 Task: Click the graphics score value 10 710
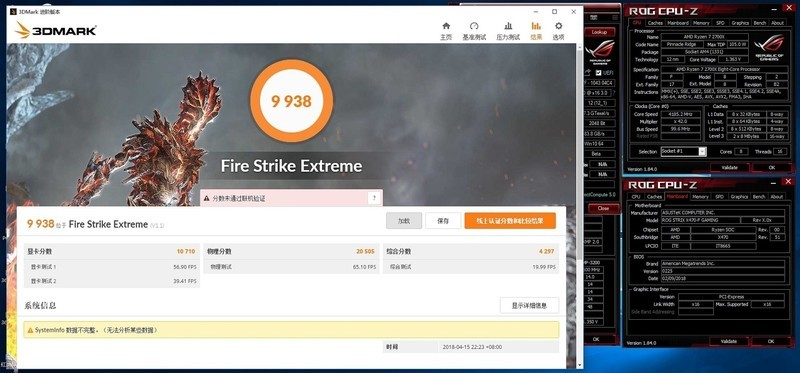pyautogui.click(x=186, y=252)
